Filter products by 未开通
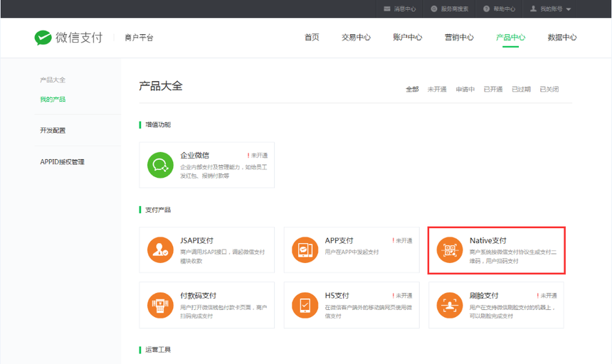This screenshot has width=612, height=364. 437,90
